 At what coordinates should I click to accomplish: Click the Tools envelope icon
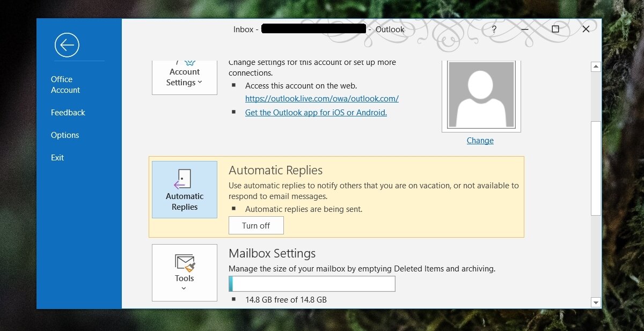tap(185, 263)
